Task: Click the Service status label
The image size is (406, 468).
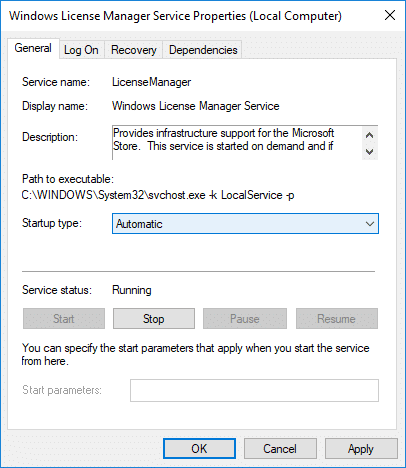Action: click(57, 290)
